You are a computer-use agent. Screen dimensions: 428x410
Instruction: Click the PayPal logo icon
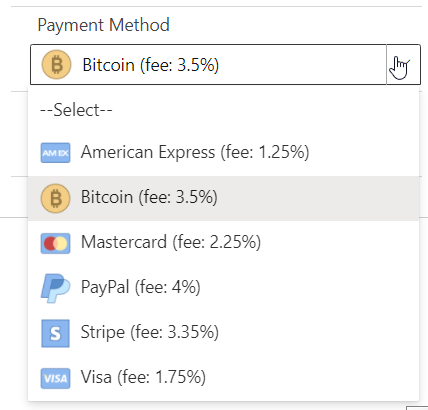(55, 288)
